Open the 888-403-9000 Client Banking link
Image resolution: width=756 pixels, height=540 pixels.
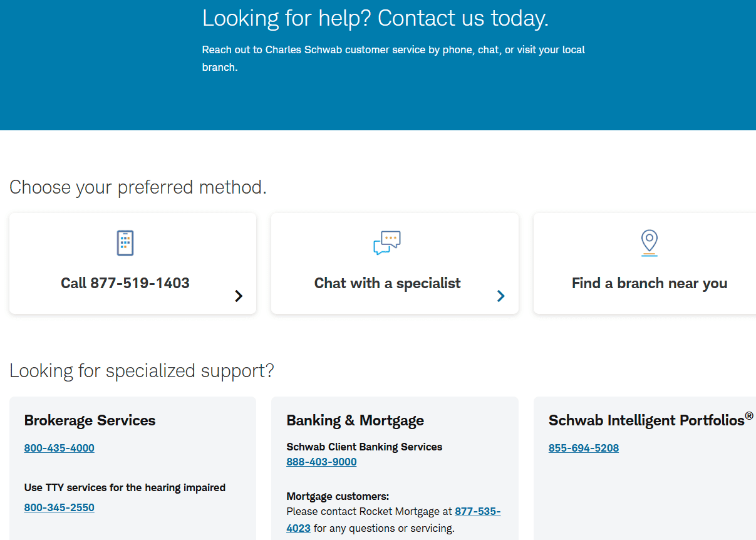(x=321, y=462)
